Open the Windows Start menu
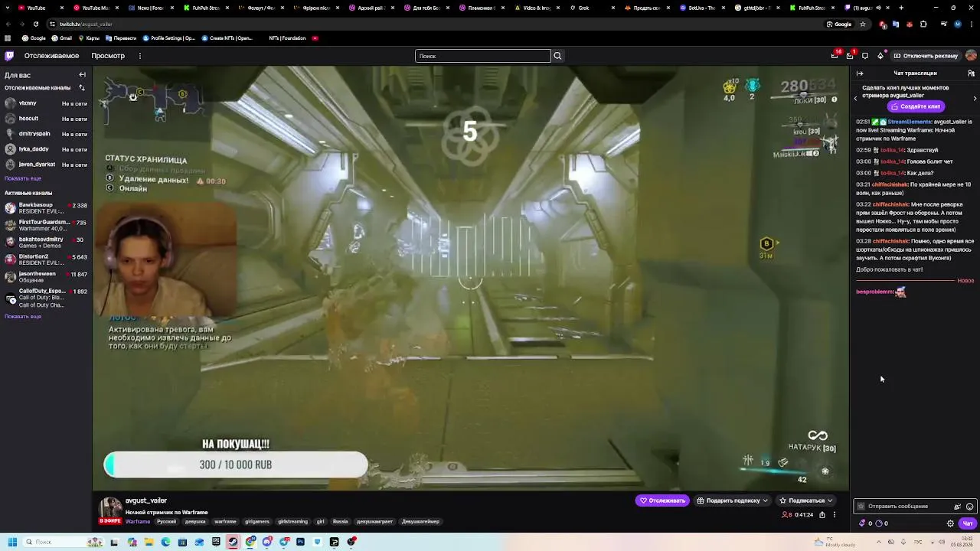The width and height of the screenshot is (980, 551). click(x=12, y=542)
